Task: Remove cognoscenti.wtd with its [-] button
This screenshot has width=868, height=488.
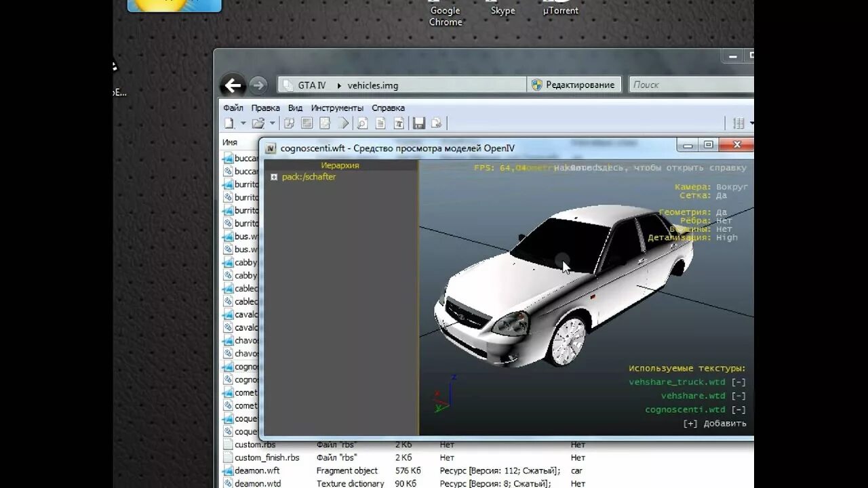Action: [x=738, y=409]
